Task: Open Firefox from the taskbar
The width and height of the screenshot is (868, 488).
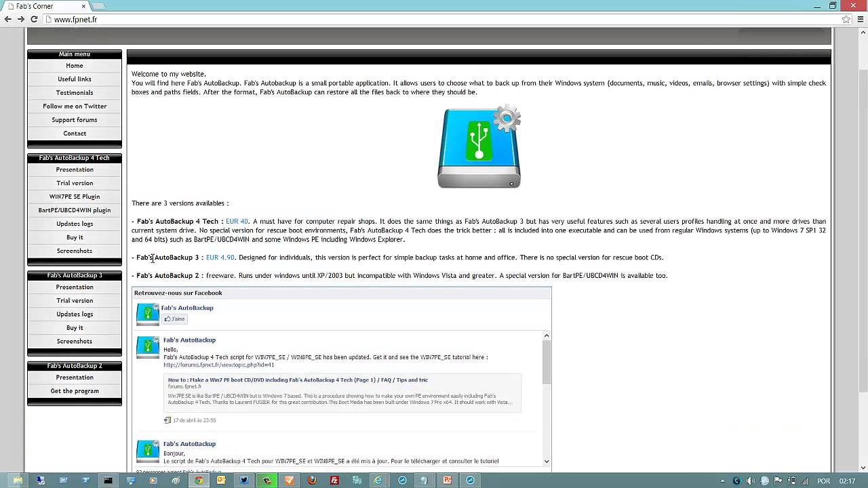Action: click(312, 481)
